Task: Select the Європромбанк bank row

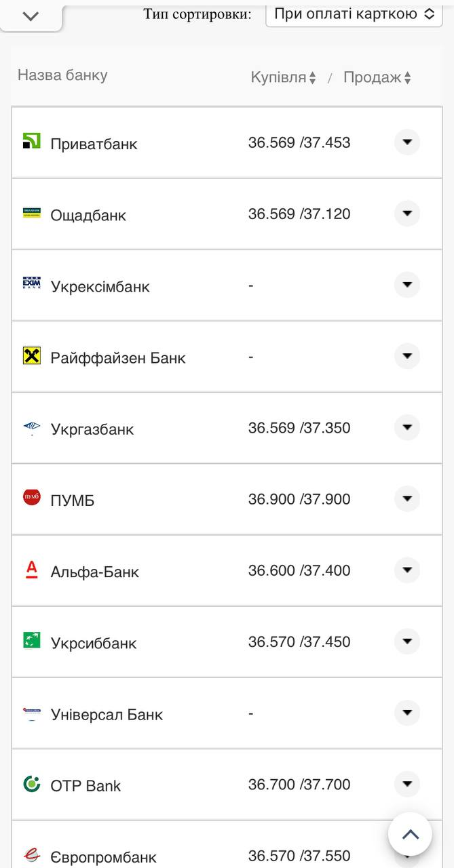Action: [x=103, y=857]
